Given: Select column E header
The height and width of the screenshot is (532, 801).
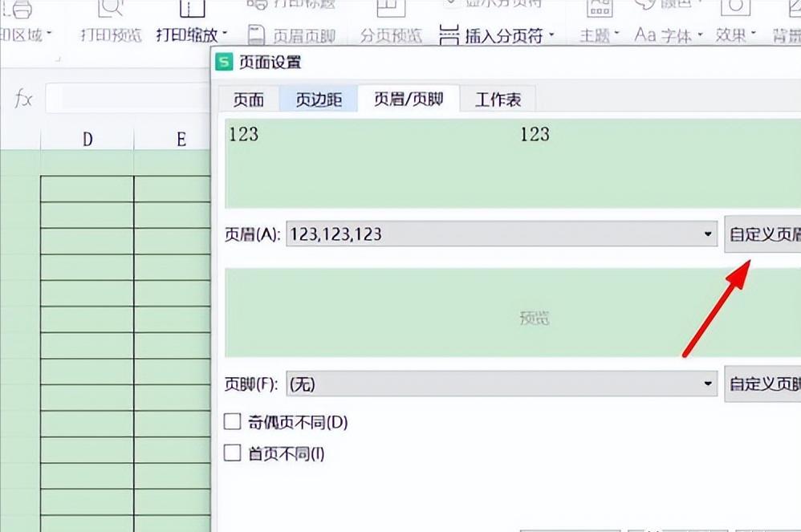Looking at the screenshot, I should (x=172, y=139).
